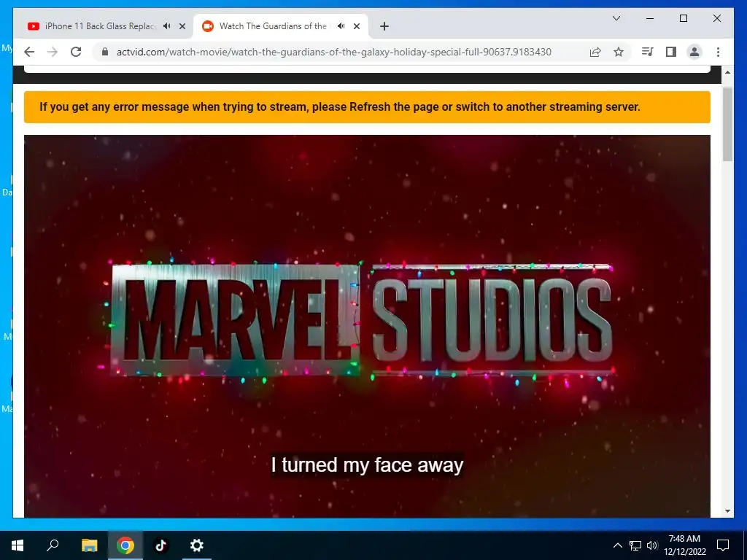
Task: Mute audio on the Guardians tab
Action: [341, 26]
